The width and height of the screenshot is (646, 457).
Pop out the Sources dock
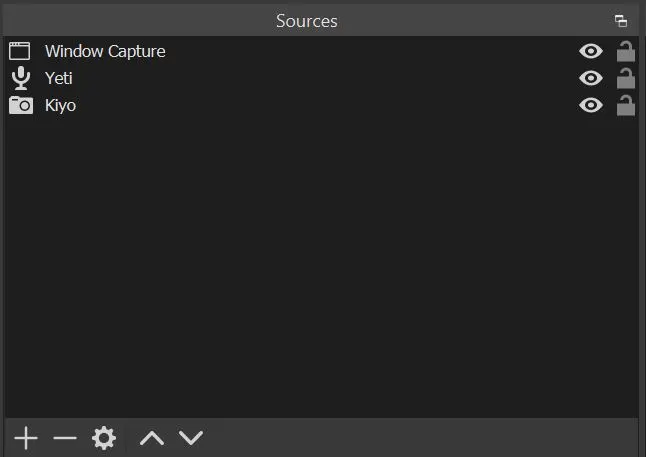[x=621, y=21]
